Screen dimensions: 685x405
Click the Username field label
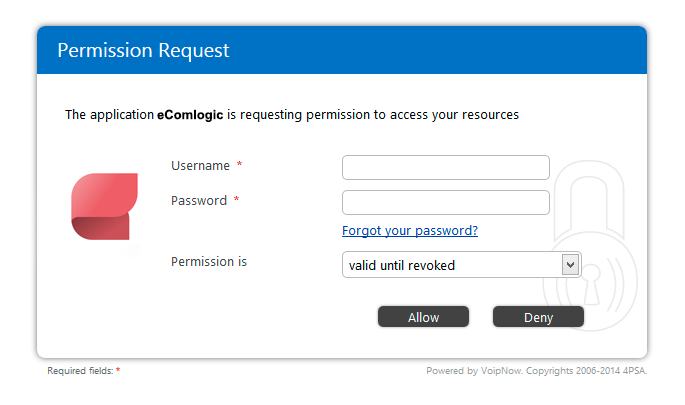[201, 166]
